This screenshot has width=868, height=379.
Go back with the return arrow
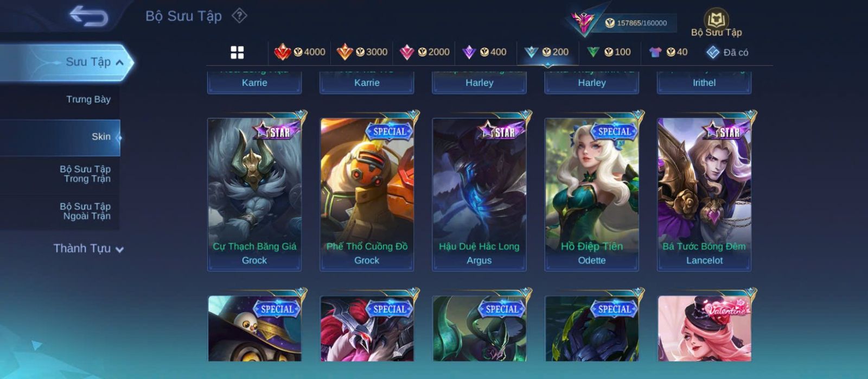[89, 16]
